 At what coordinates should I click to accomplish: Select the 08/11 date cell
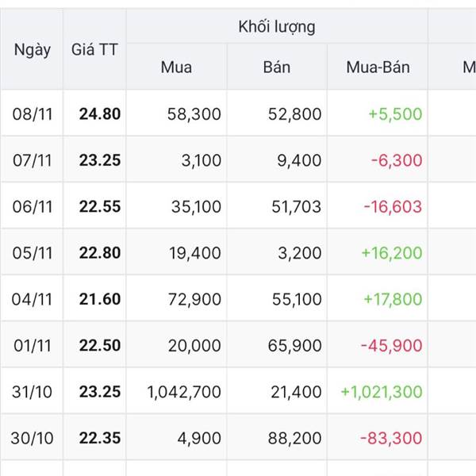coord(32,114)
